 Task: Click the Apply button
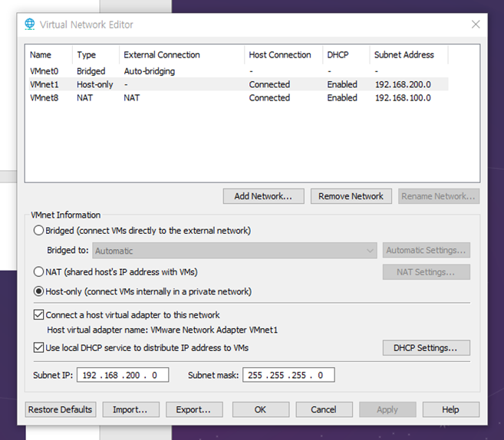click(x=387, y=409)
